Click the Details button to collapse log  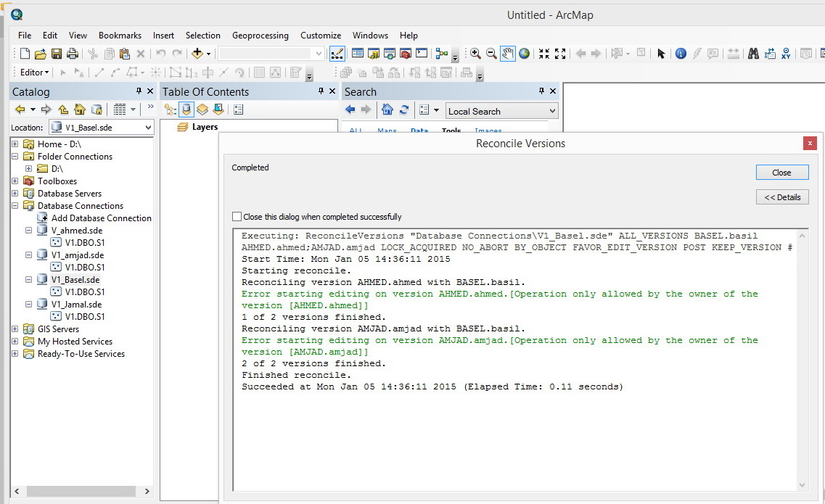781,197
